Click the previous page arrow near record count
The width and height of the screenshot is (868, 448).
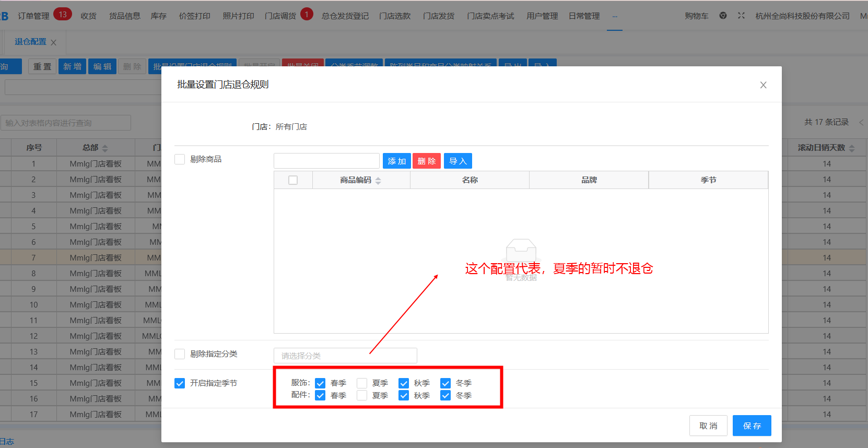(861, 122)
